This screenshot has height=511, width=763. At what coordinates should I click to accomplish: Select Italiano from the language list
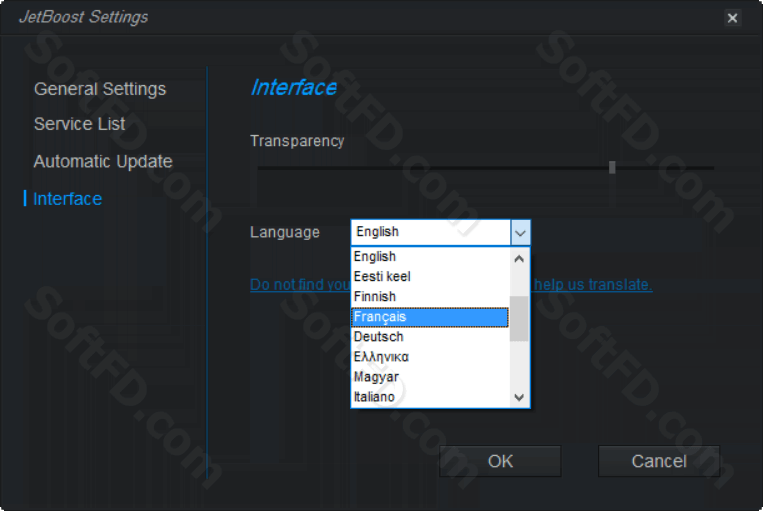pyautogui.click(x=430, y=397)
